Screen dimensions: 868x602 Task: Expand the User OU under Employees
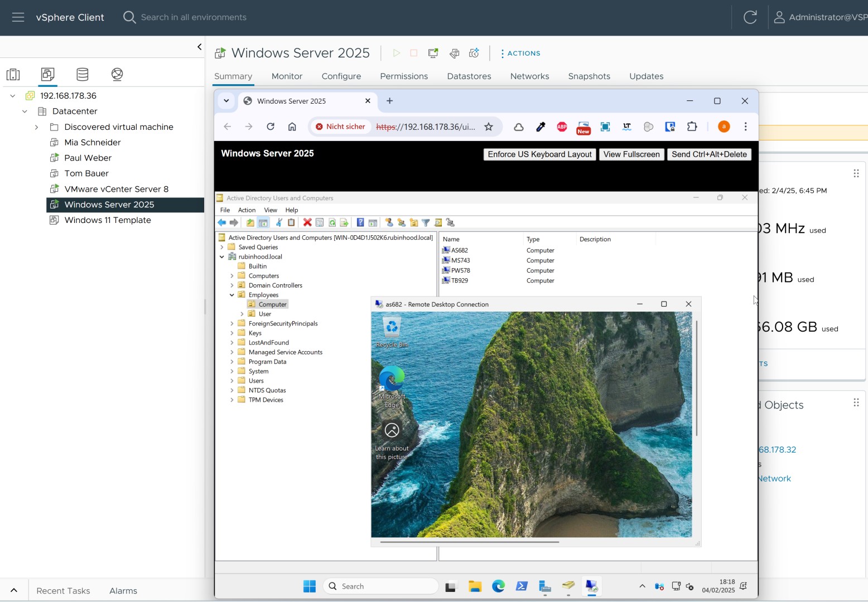[x=242, y=314]
